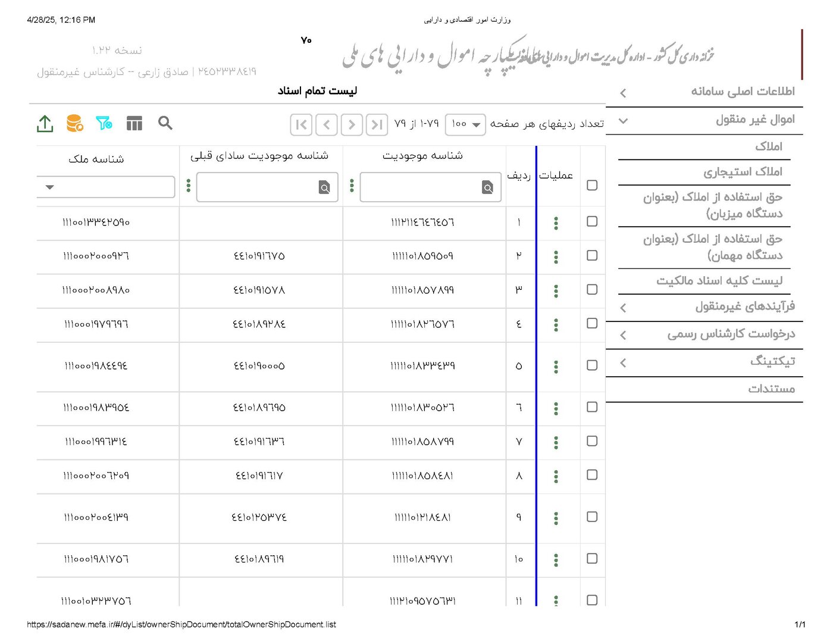Check the checkbox for row ۳

pyautogui.click(x=592, y=289)
